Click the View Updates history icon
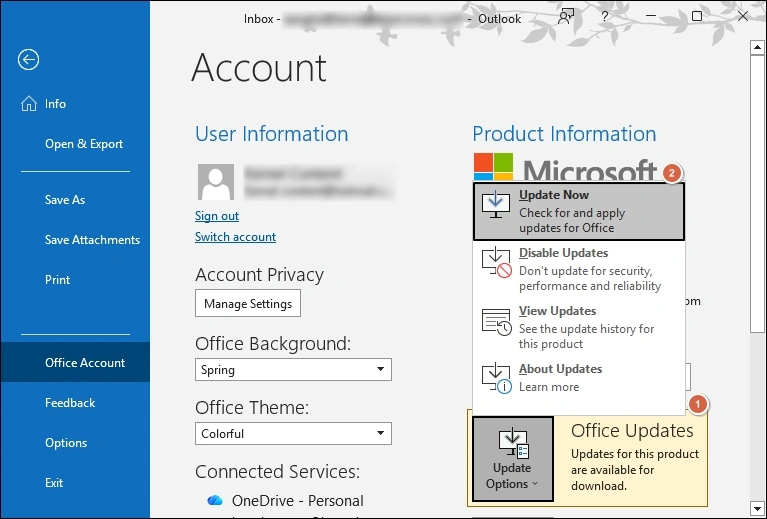 point(496,321)
